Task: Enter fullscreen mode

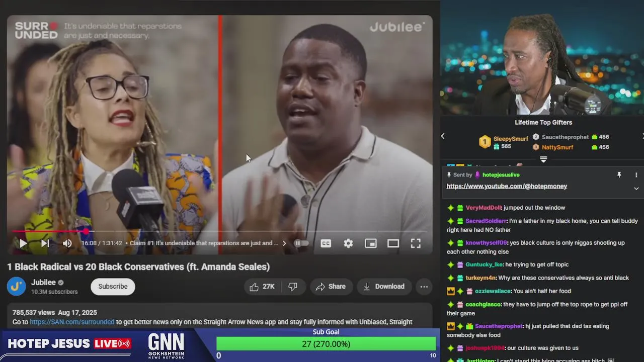Action: 416,243
